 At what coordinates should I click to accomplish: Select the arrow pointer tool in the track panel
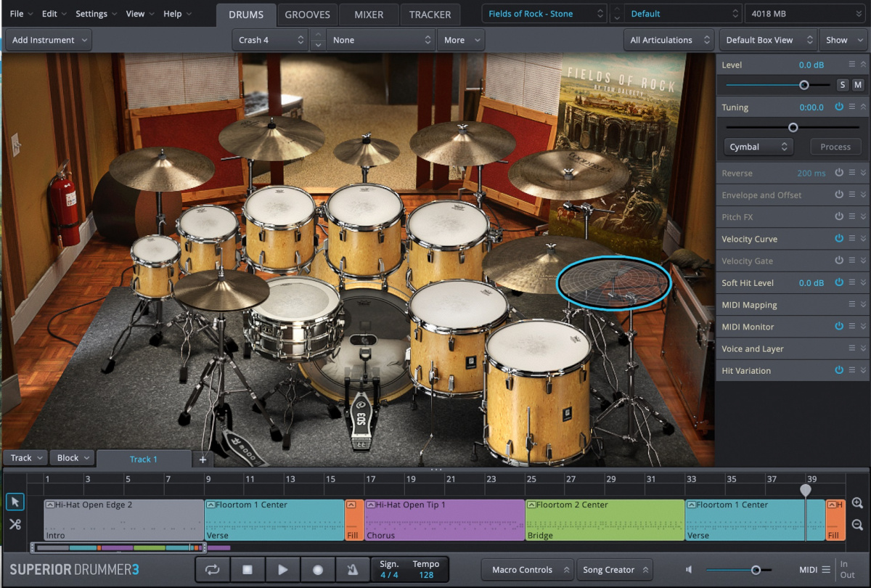pyautogui.click(x=15, y=502)
